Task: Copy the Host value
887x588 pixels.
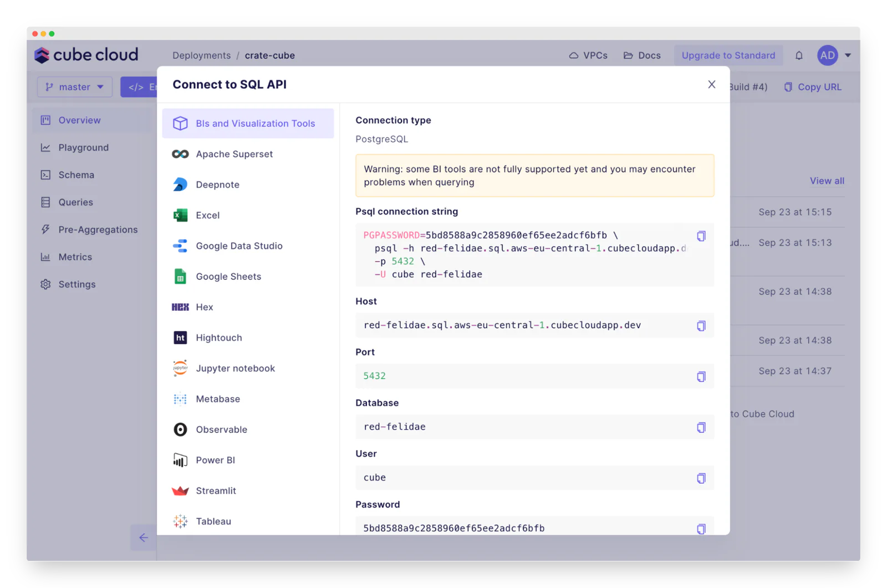Action: (x=701, y=326)
